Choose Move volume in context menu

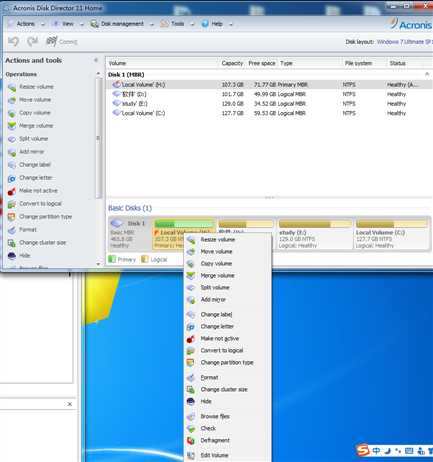[x=228, y=252]
